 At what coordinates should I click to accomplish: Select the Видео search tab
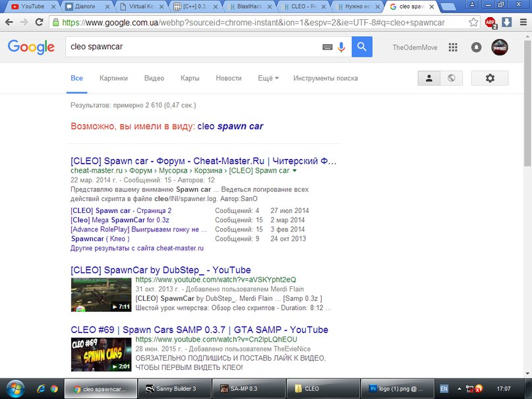pyautogui.click(x=154, y=78)
